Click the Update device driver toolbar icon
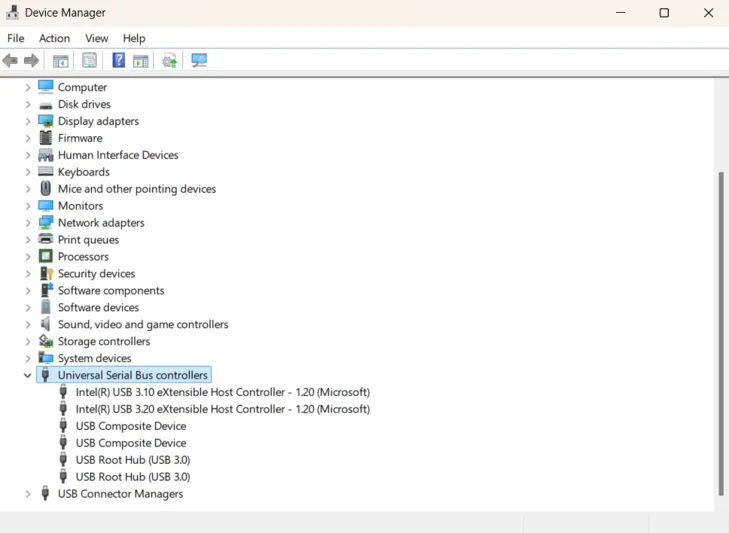729x533 pixels. point(169,60)
